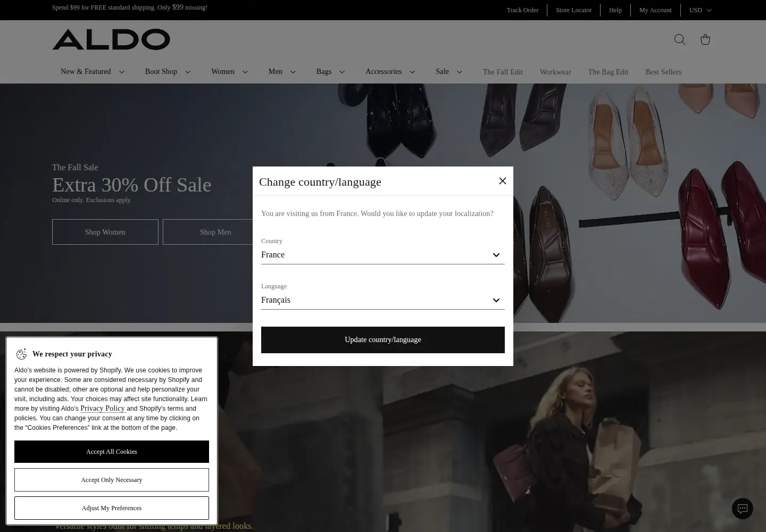
Task: Open the Help link
Action: coord(615,10)
